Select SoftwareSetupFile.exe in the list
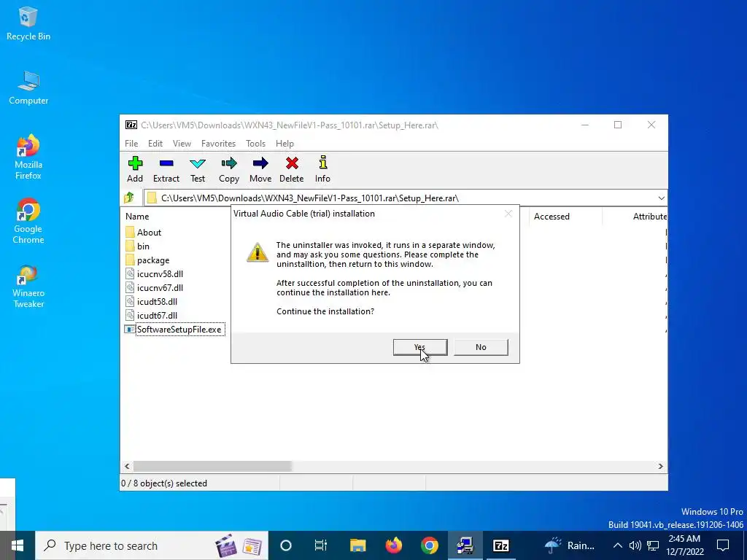 pyautogui.click(x=174, y=329)
